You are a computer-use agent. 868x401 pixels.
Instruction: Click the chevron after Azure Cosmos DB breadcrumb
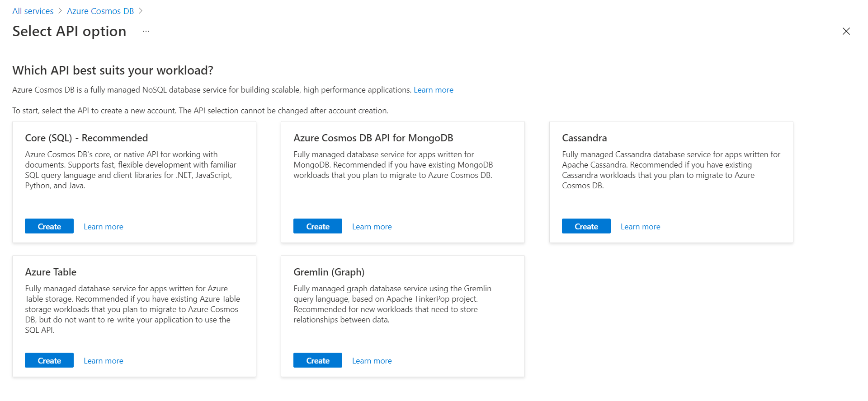[141, 11]
